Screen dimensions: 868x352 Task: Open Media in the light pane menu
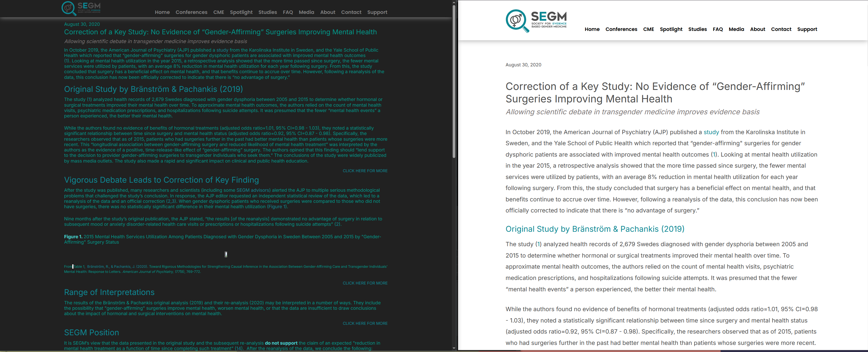(736, 29)
